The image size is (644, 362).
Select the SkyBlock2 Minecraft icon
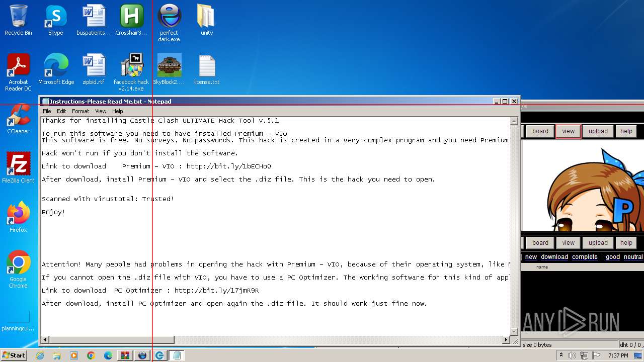[x=169, y=69]
